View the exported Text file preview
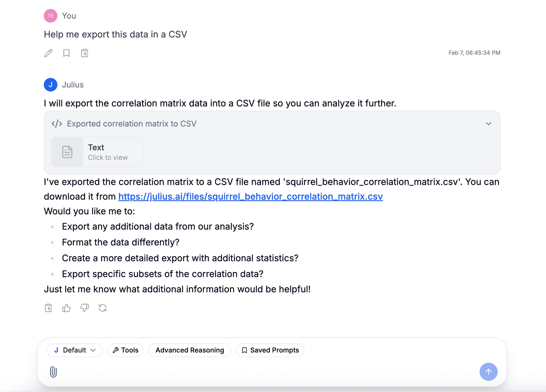This screenshot has width=546, height=392. [97, 152]
